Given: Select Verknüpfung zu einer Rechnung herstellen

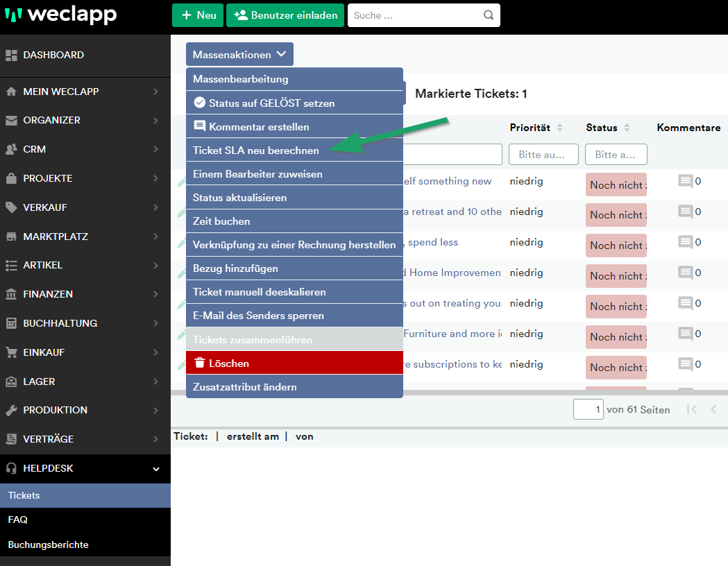Looking at the screenshot, I should [294, 245].
